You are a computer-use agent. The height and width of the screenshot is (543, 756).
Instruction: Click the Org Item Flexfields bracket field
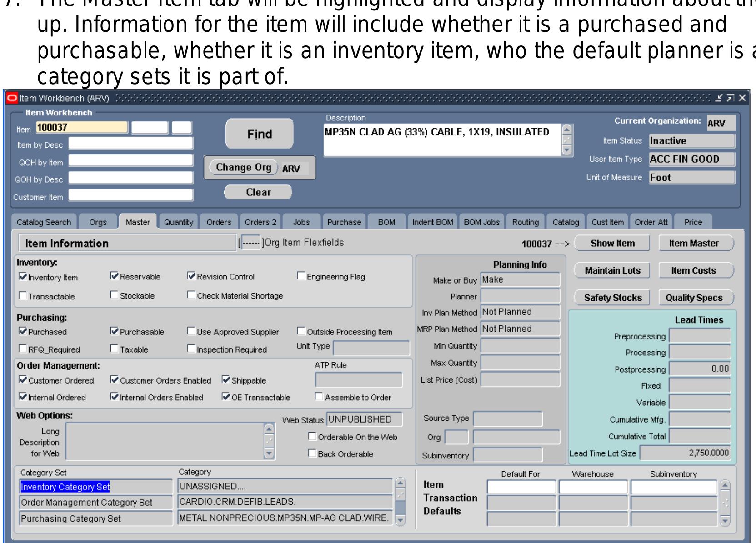(250, 243)
